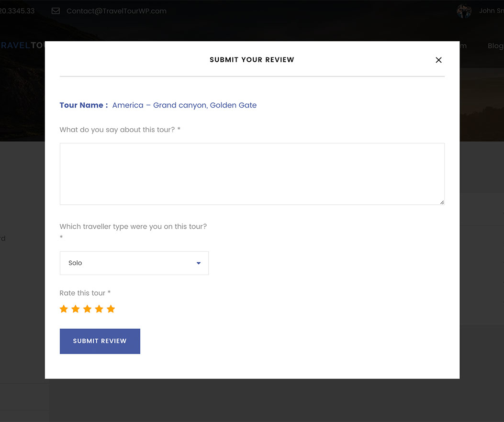Click the America – Grand canyon tour name
Viewport: 504px width, 422px height.
click(x=184, y=105)
